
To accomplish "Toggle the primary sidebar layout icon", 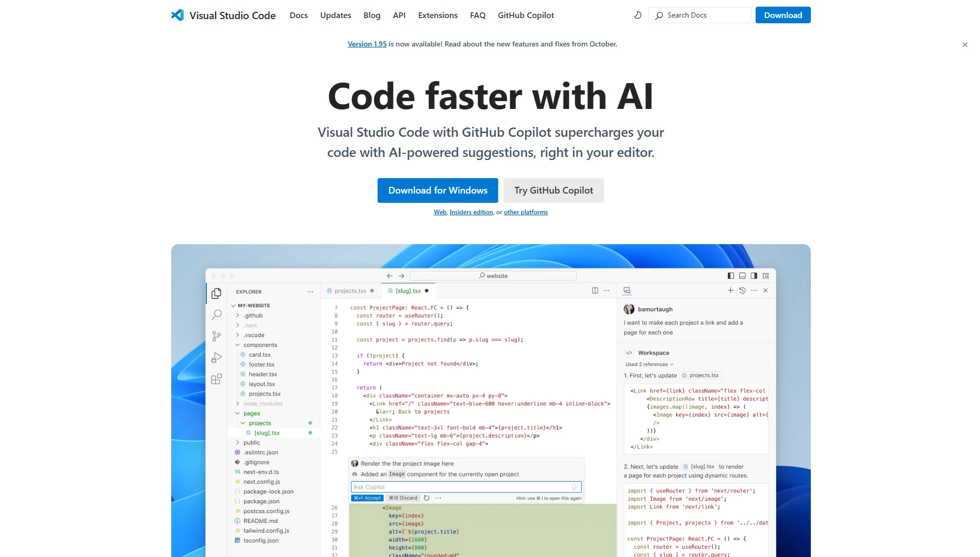I will coord(730,276).
